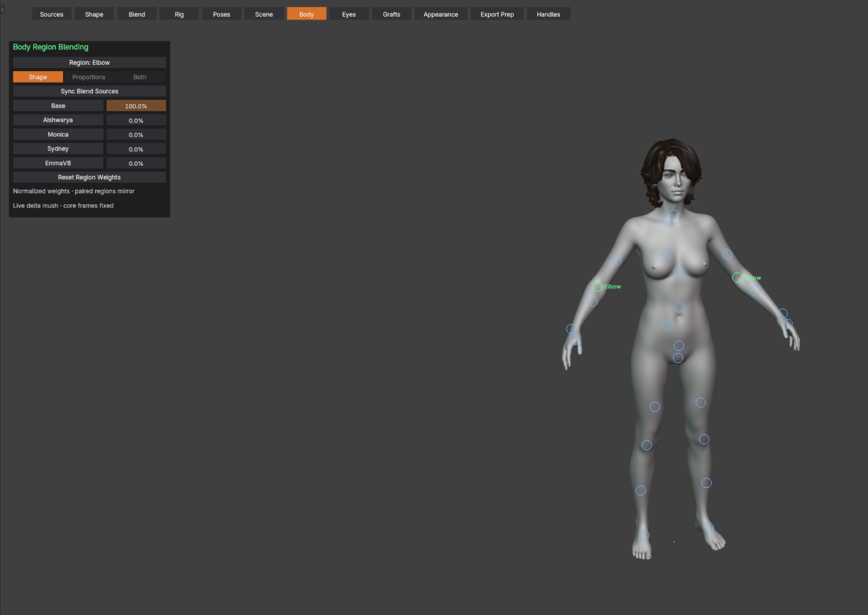Adjust the Aishwarya 0.0% weight slider
This screenshot has width=868, height=615.
coord(136,120)
